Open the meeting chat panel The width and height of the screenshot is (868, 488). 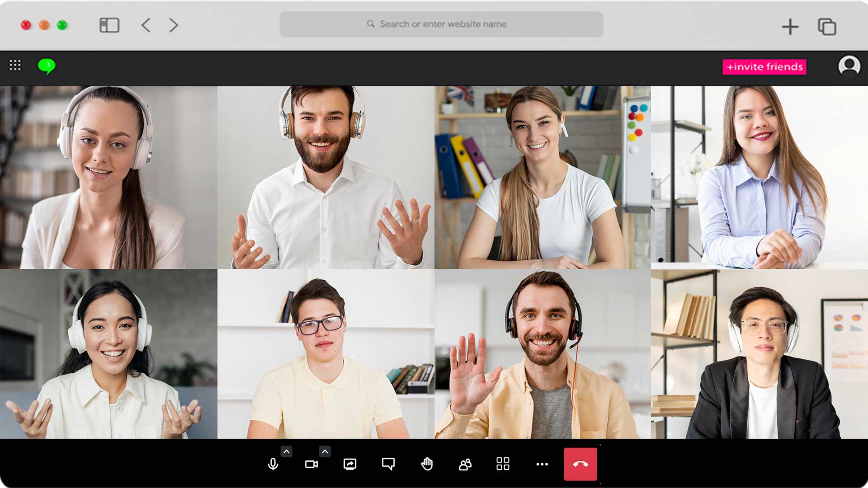click(388, 464)
